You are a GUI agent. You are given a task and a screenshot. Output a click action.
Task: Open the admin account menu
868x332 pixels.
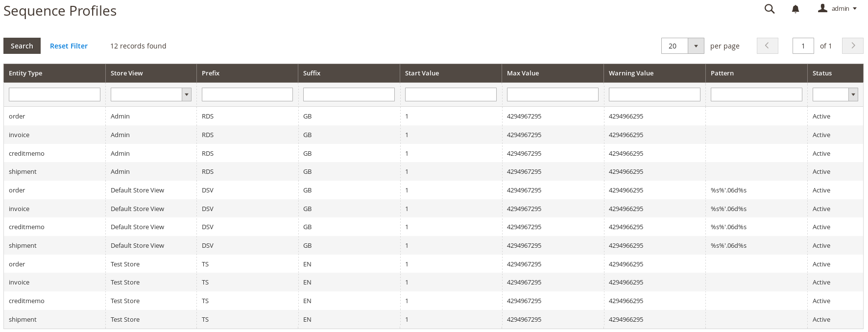point(837,8)
